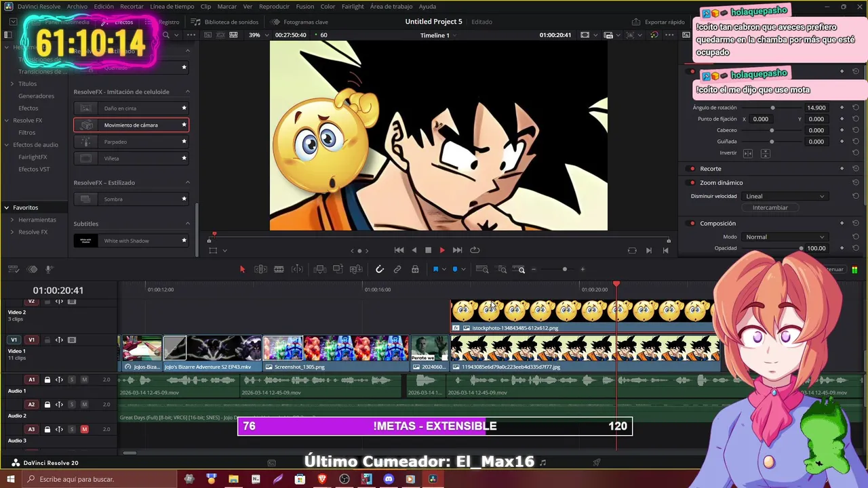Stop playback in the viewer
Screen dimensions: 868x488
tap(428, 250)
